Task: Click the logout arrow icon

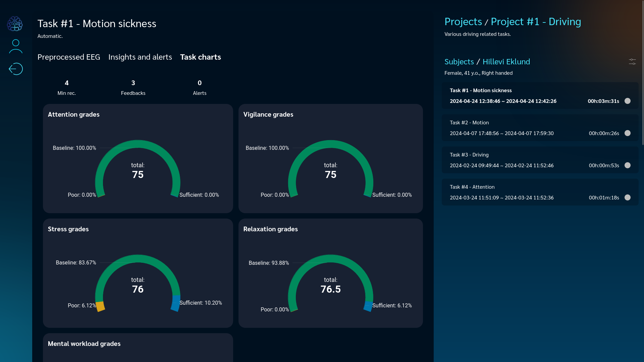Action: (15, 69)
